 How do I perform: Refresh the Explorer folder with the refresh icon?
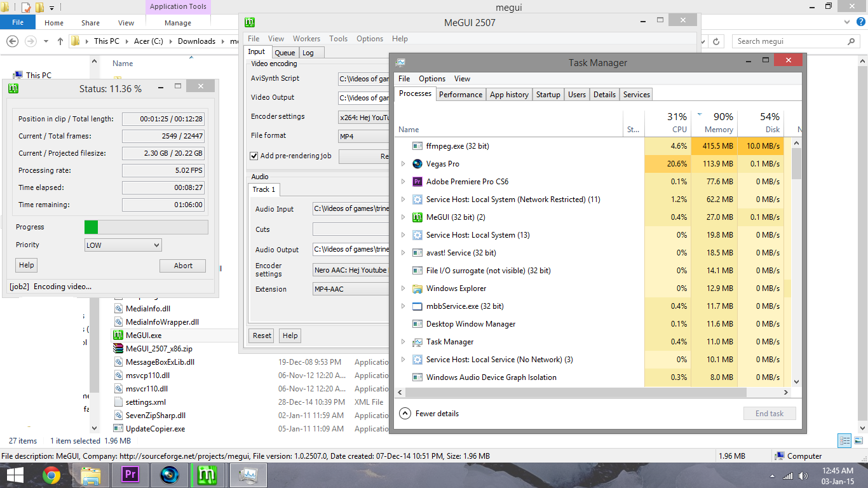pos(716,41)
